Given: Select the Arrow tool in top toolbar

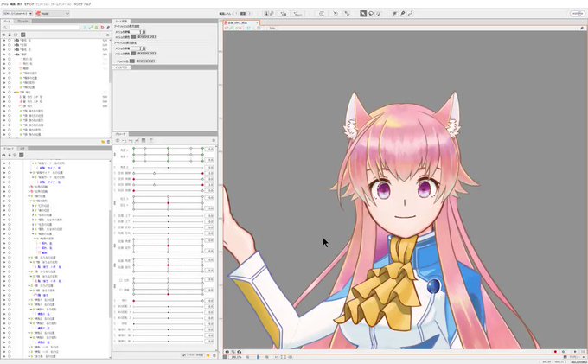Looking at the screenshot, I should (363, 14).
